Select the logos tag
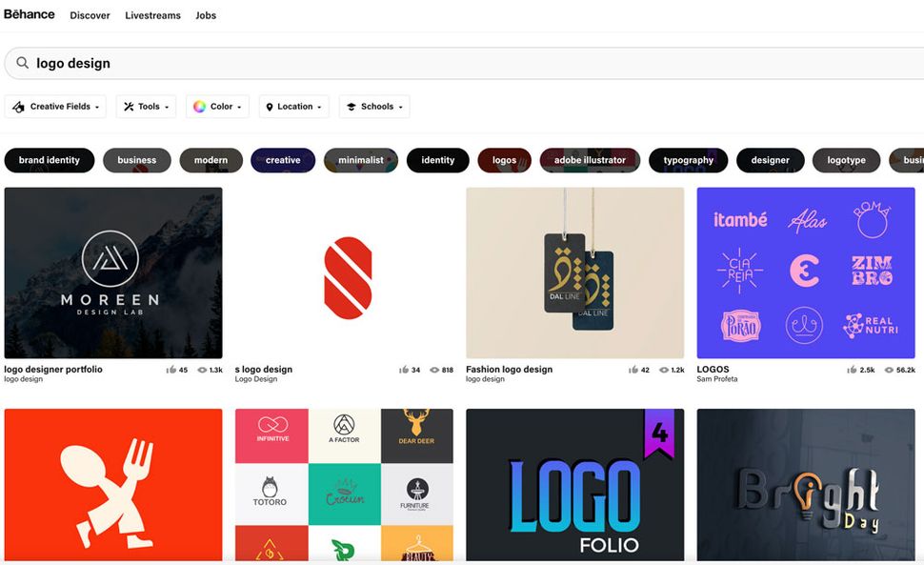Screen dimensions: 924x565 (x=505, y=160)
